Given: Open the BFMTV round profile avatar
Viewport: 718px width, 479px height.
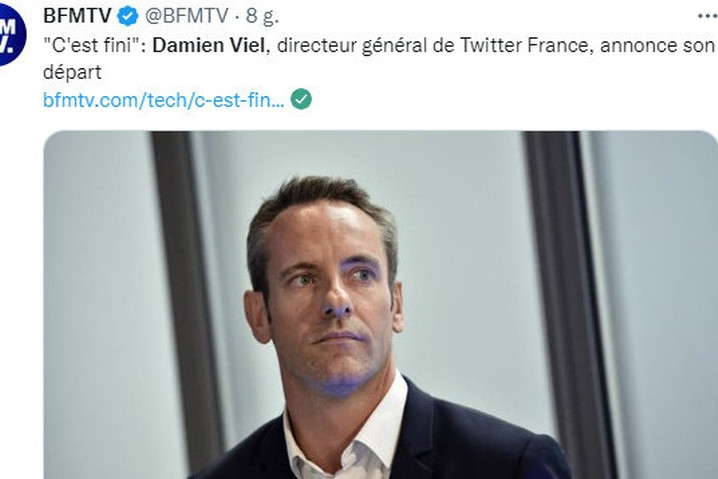Looking at the screenshot, I should pos(9,34).
